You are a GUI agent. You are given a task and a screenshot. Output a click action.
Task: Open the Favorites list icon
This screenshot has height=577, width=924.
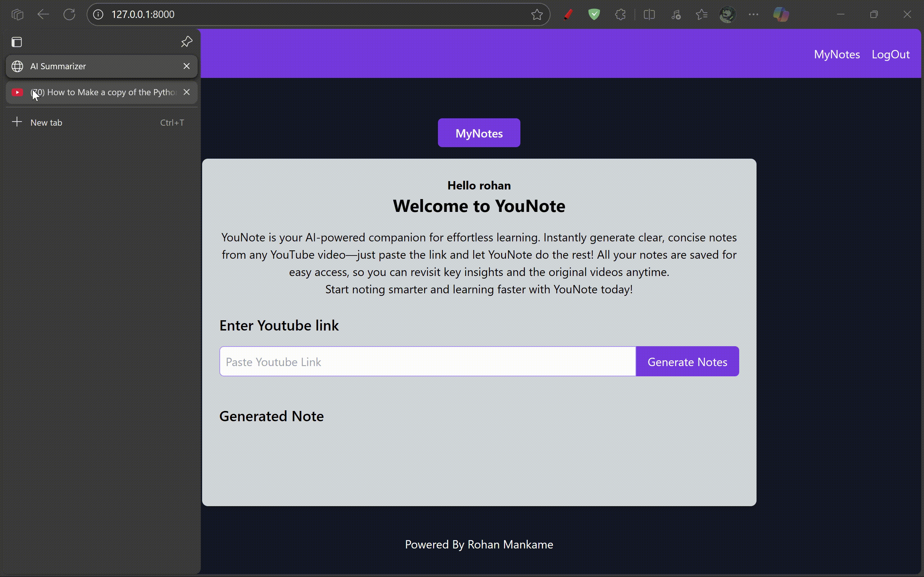[x=701, y=14]
